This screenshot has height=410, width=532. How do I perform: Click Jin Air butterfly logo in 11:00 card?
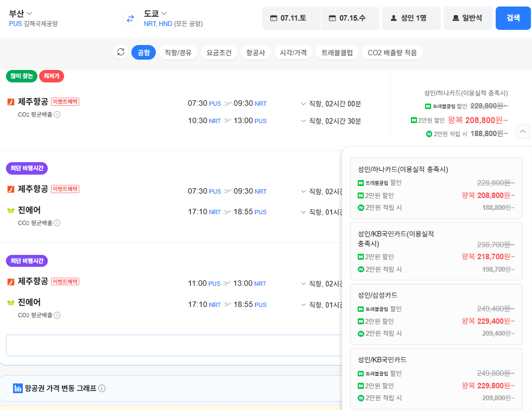tap(11, 303)
